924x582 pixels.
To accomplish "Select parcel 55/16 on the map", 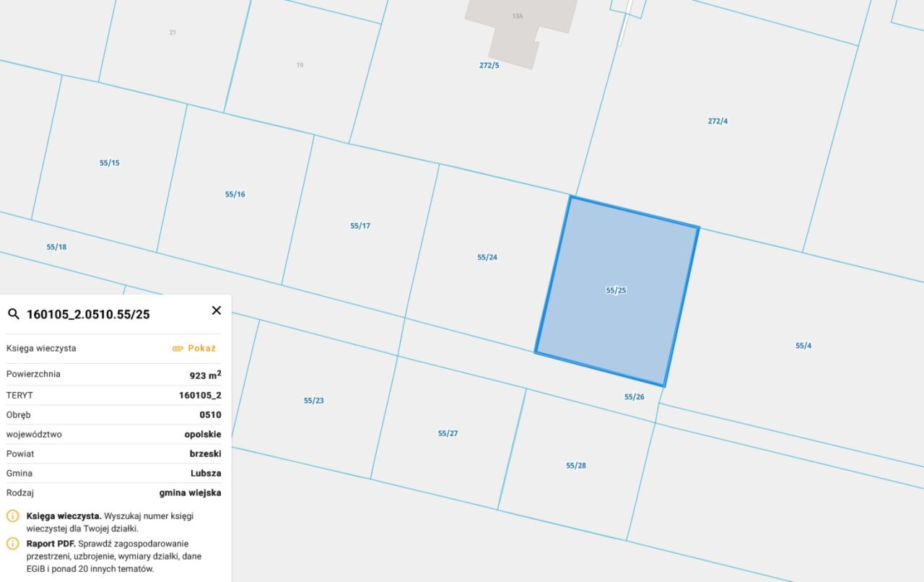I will pos(235,194).
